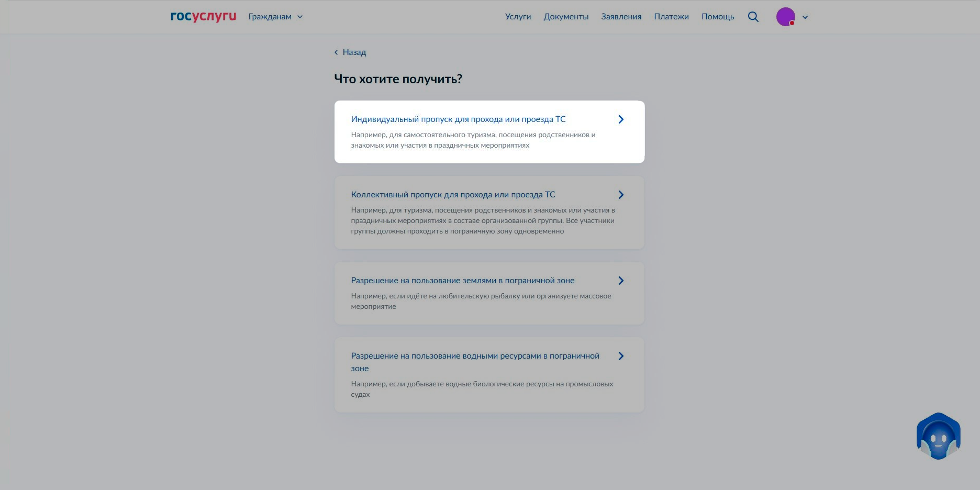Click the Госуслуги logo
The width and height of the screenshot is (980, 490).
click(x=203, y=17)
